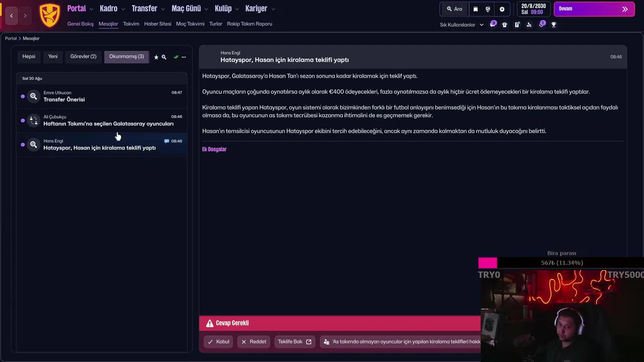
Task: Click the Cevap Gerekli banner
Action: (x=340, y=323)
